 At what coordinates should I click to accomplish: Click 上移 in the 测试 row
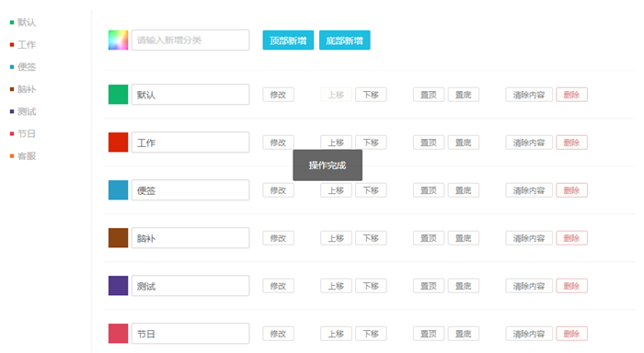(336, 286)
